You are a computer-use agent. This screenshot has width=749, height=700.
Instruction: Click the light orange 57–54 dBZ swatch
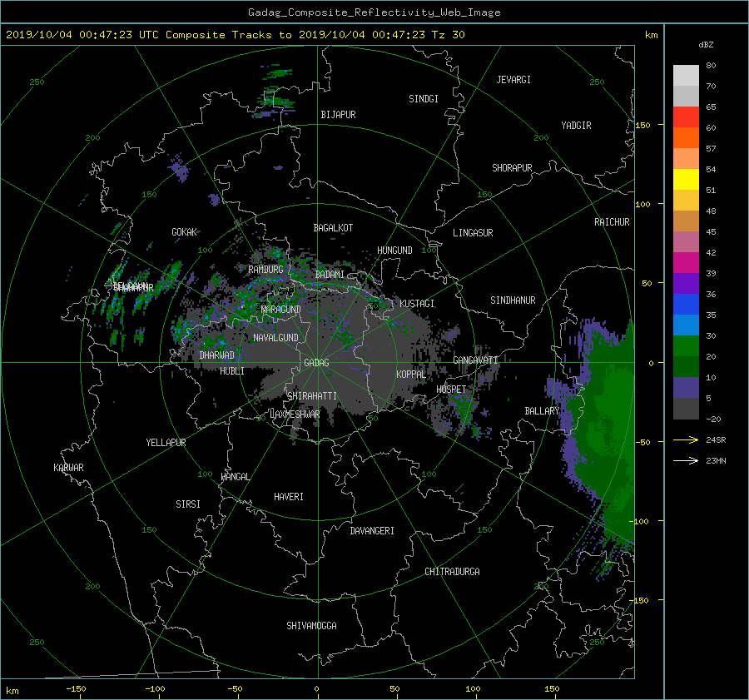click(686, 159)
